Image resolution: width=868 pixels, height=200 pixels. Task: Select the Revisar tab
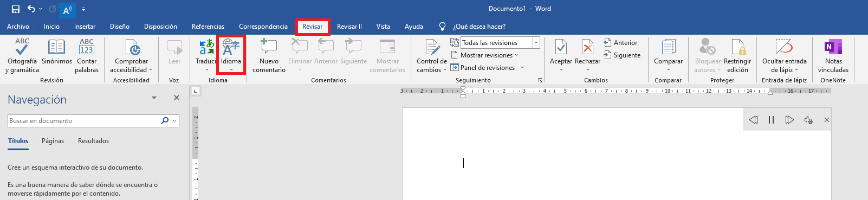point(312,27)
